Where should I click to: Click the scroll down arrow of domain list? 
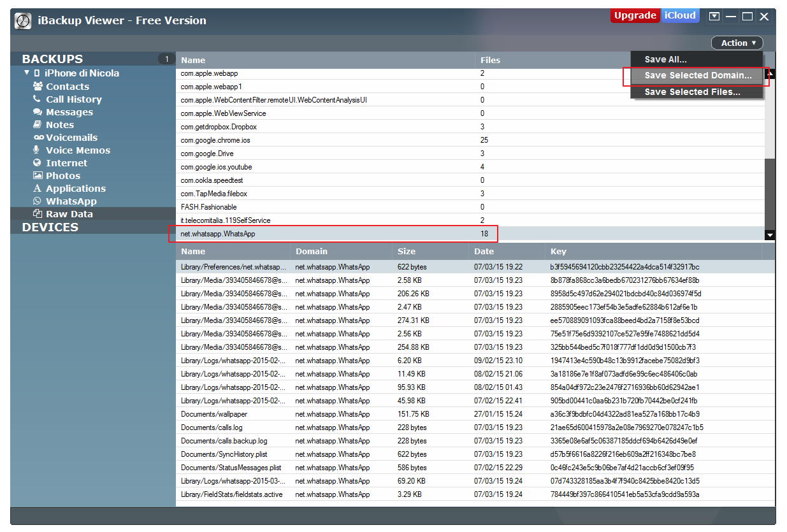pos(770,235)
